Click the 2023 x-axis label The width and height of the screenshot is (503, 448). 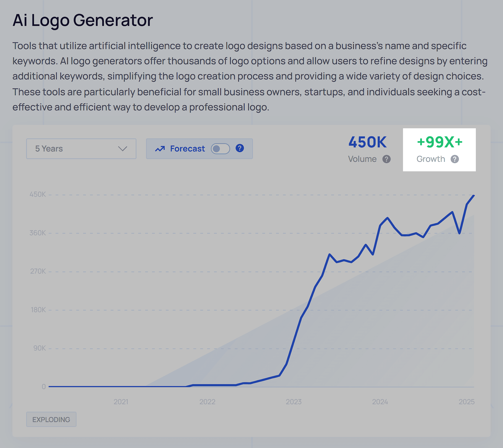tap(294, 402)
